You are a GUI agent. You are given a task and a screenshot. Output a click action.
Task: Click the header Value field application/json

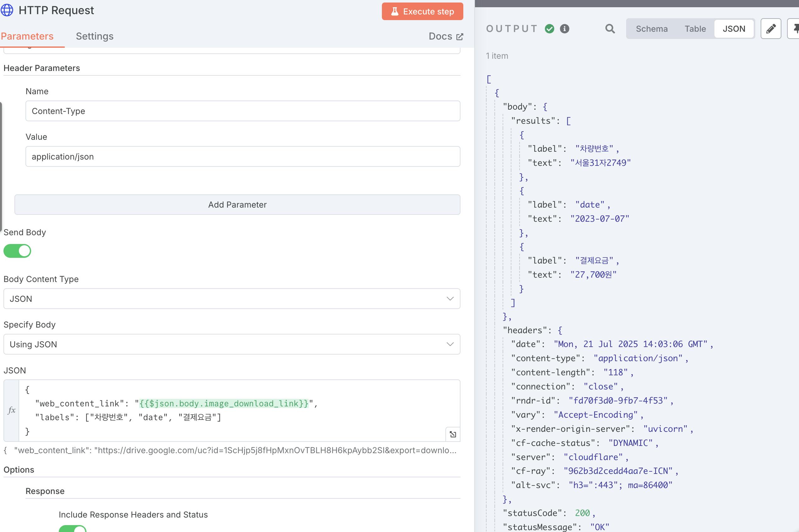(x=243, y=156)
